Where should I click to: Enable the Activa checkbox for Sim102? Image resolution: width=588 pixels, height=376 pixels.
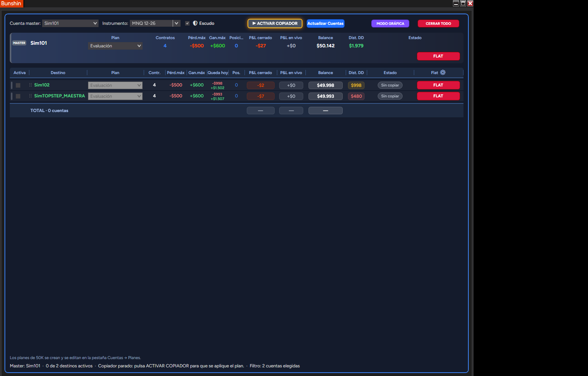coord(18,85)
